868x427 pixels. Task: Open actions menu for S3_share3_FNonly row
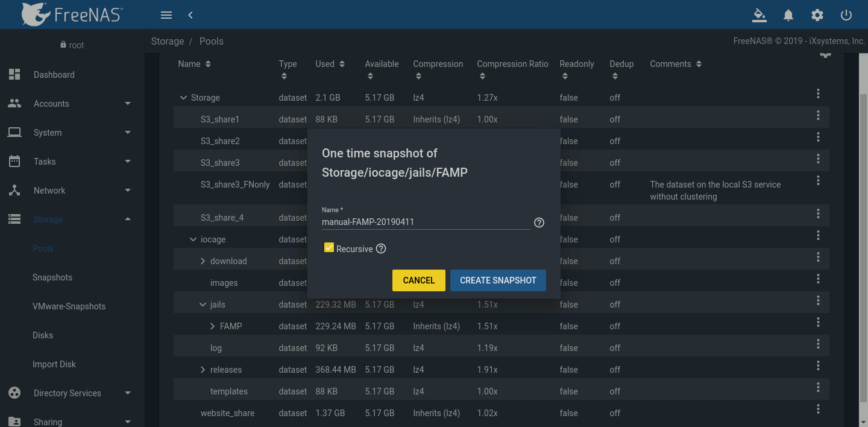click(x=818, y=180)
